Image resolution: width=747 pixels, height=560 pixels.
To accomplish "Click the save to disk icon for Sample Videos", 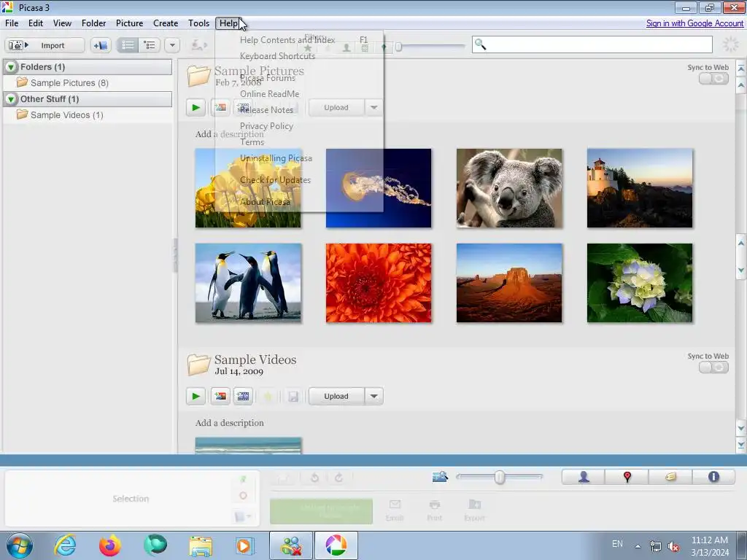I will click(x=293, y=396).
